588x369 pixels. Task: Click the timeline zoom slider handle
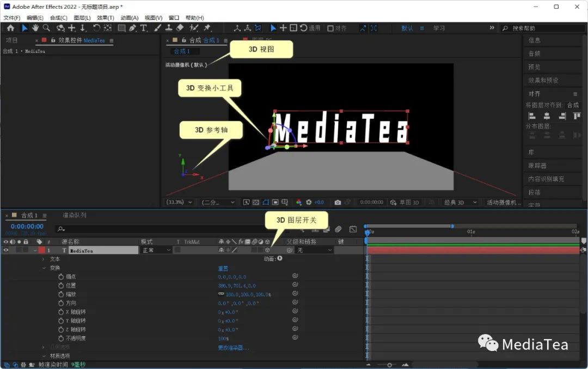[389, 365]
